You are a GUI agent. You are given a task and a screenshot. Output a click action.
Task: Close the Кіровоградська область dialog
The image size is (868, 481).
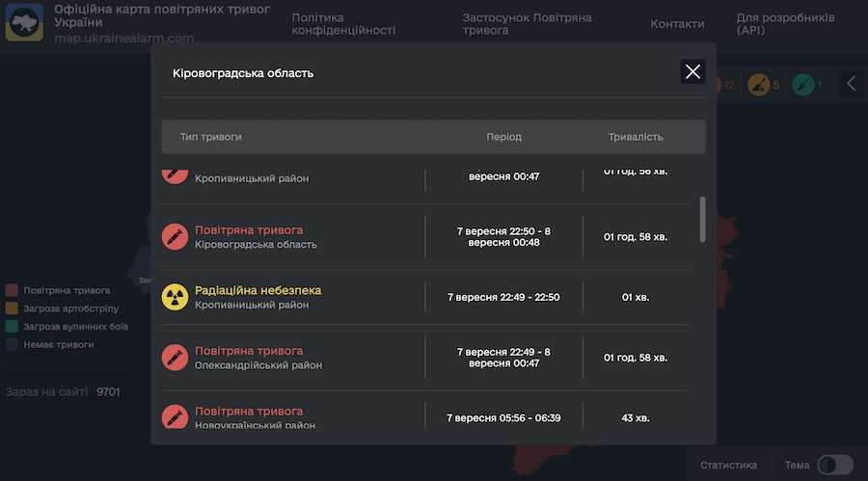(x=692, y=72)
